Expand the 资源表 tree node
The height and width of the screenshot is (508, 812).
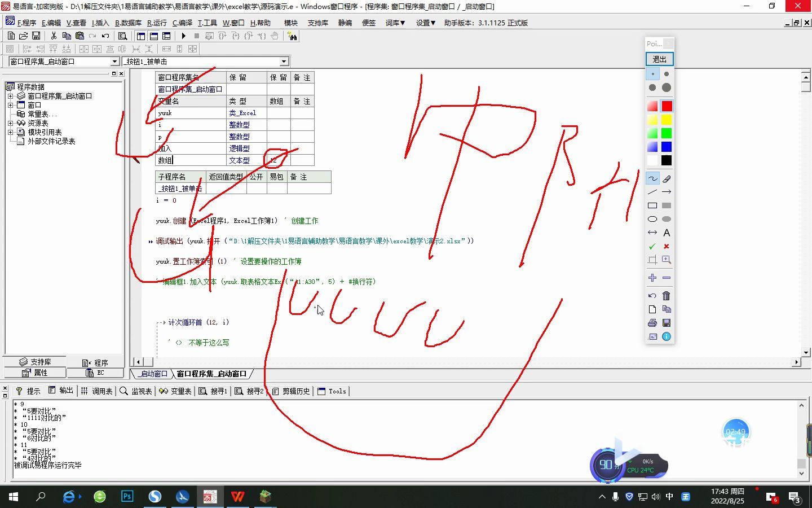point(10,123)
